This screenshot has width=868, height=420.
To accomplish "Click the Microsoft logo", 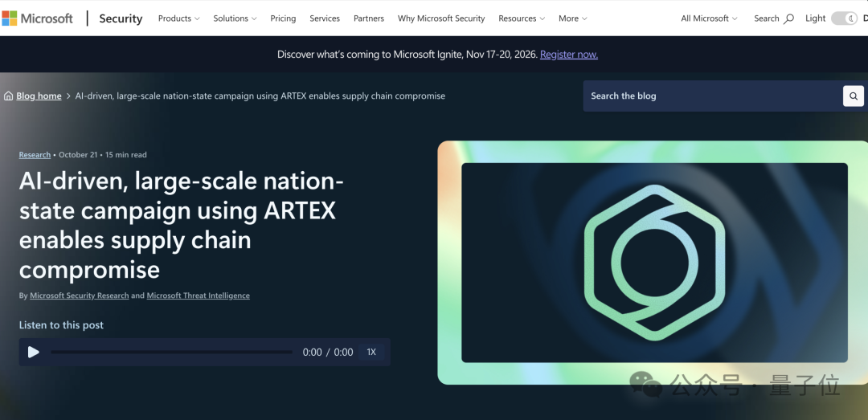I will [x=37, y=18].
